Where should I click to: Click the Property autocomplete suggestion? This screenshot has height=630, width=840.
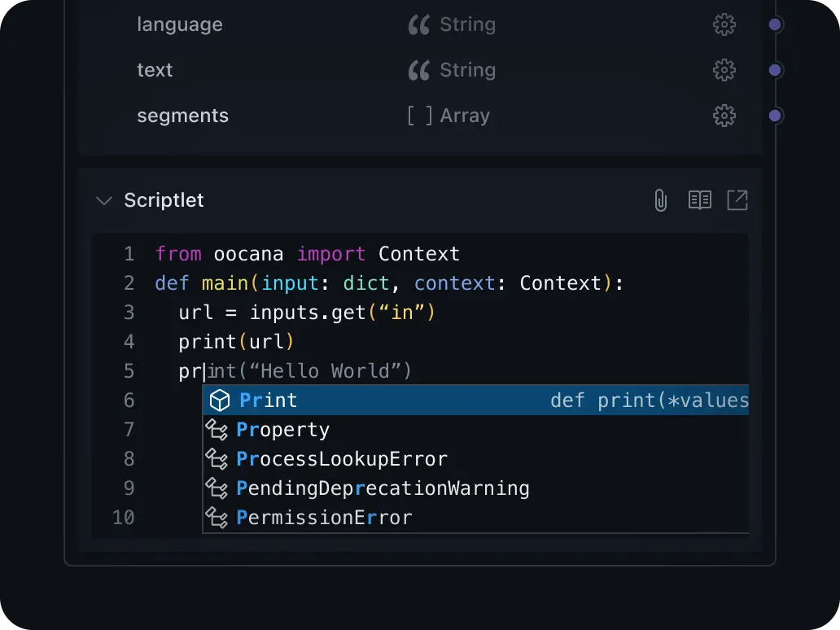click(x=282, y=429)
